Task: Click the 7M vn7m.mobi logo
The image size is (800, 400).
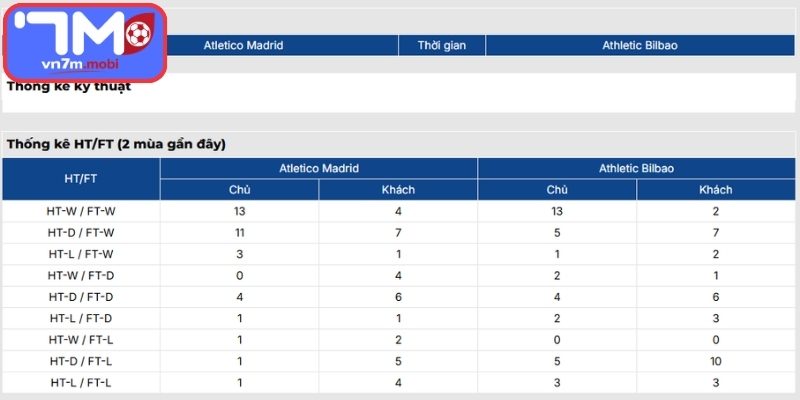Action: click(x=83, y=42)
